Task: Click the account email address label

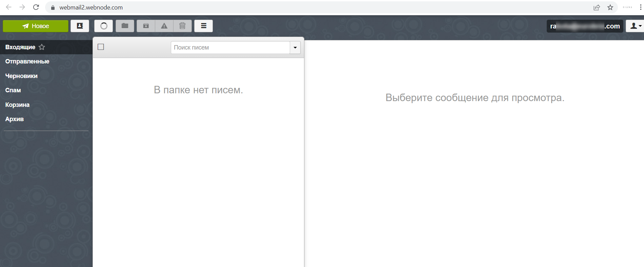Action: click(585, 26)
